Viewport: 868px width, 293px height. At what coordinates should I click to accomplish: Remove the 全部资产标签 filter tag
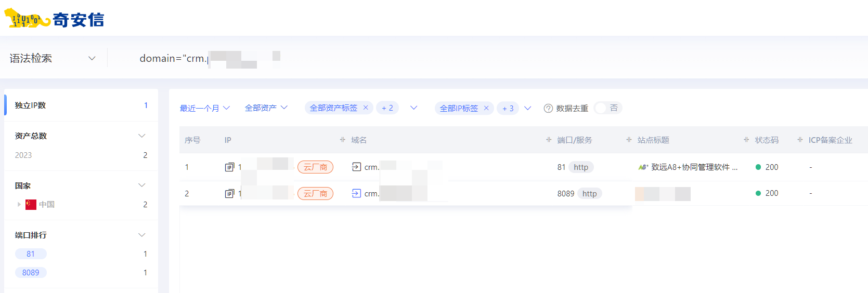pyautogui.click(x=366, y=108)
